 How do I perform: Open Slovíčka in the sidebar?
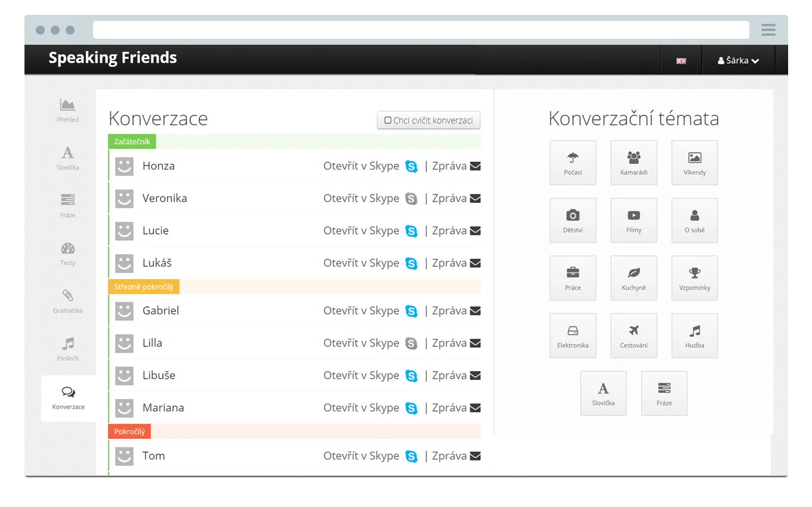click(68, 158)
